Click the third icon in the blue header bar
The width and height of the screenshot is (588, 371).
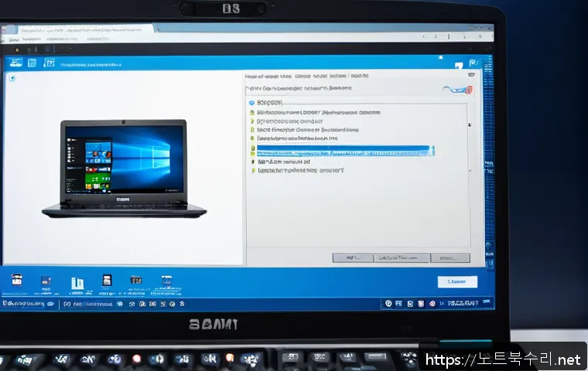tap(49, 63)
